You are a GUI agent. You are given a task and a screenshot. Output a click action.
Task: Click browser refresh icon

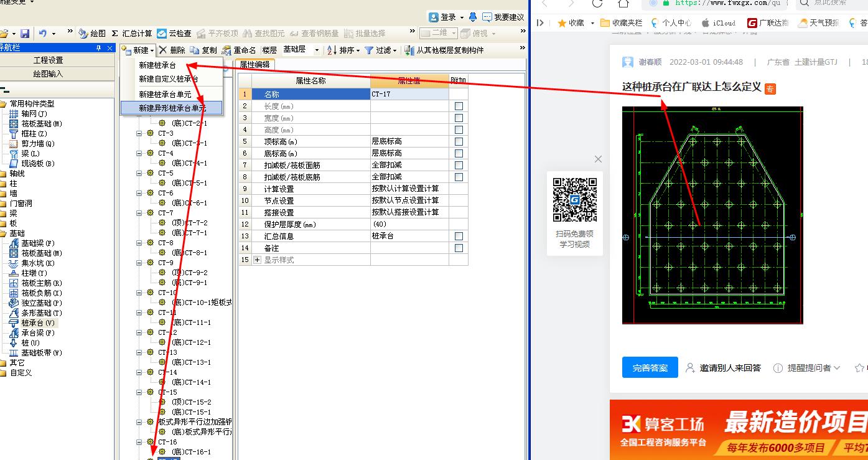click(597, 3)
